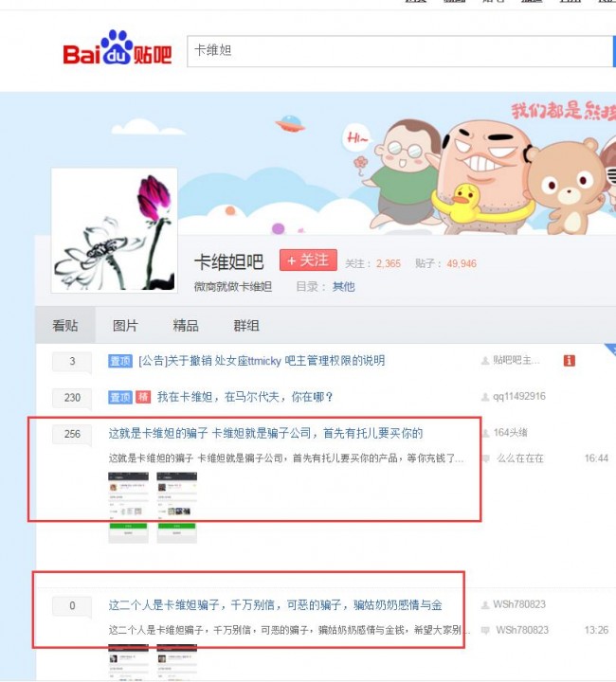616x682 pixels.
Task: Click the red 关注 follow button
Action: point(308,260)
